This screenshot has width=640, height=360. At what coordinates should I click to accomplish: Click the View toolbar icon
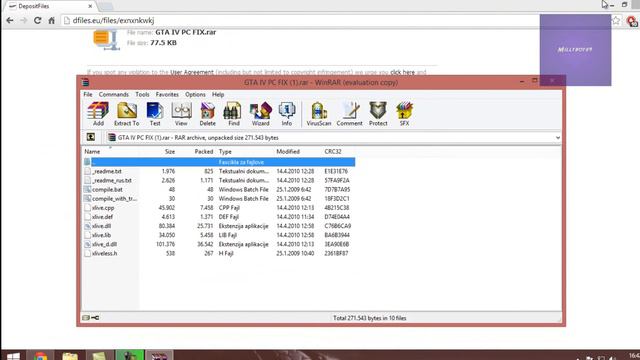click(x=181, y=114)
